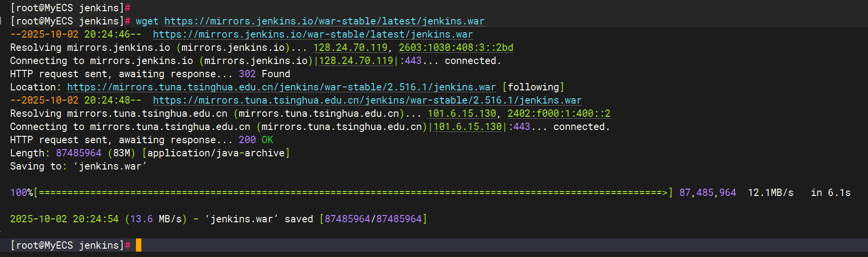Click the '--2025-10-02 20:24:48--' timestamp

76,100
